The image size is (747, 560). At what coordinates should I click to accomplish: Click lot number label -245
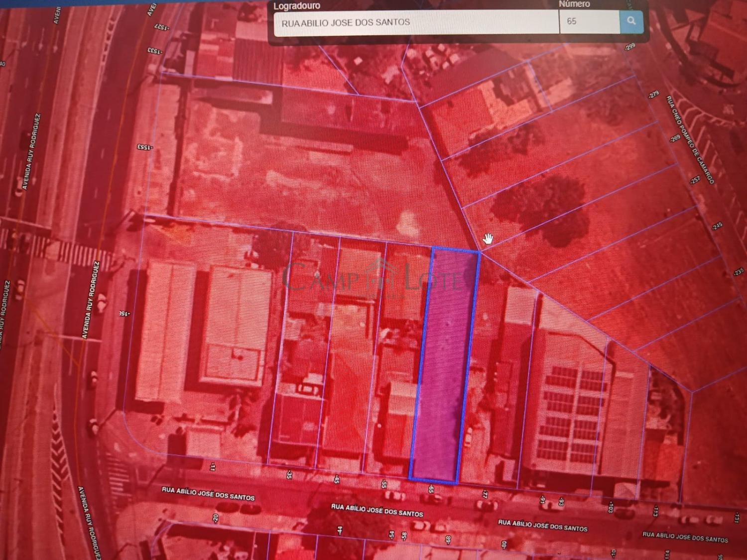[x=717, y=226]
